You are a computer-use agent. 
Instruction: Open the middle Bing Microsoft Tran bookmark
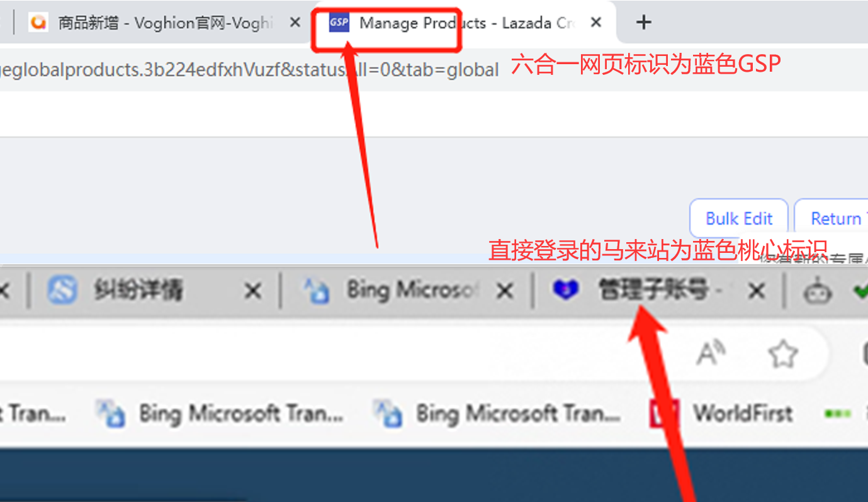(220, 413)
